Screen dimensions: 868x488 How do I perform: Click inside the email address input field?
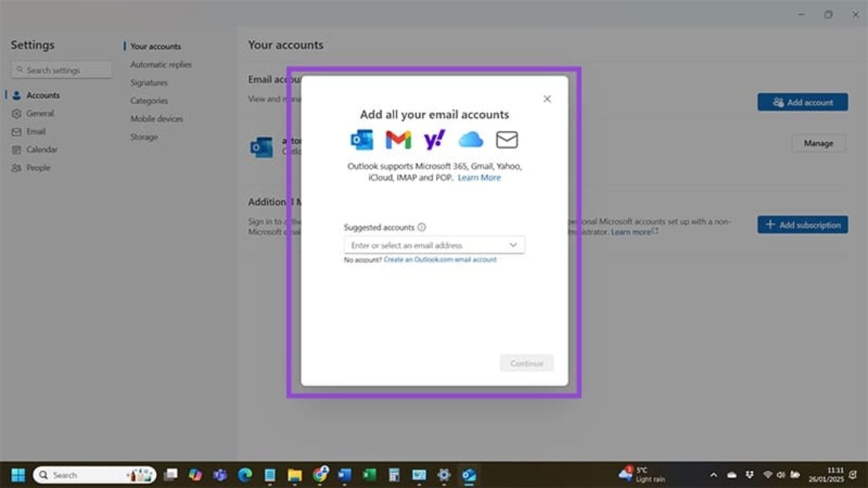(420, 245)
